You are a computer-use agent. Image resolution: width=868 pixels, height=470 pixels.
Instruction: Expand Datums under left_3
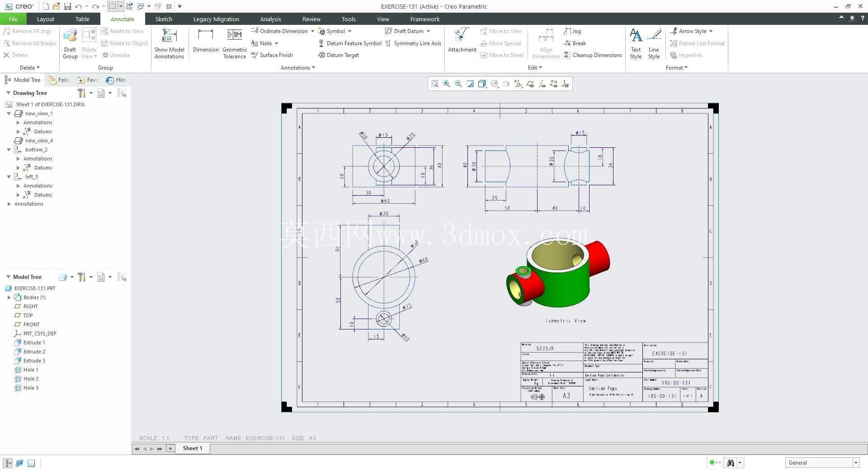coord(18,195)
